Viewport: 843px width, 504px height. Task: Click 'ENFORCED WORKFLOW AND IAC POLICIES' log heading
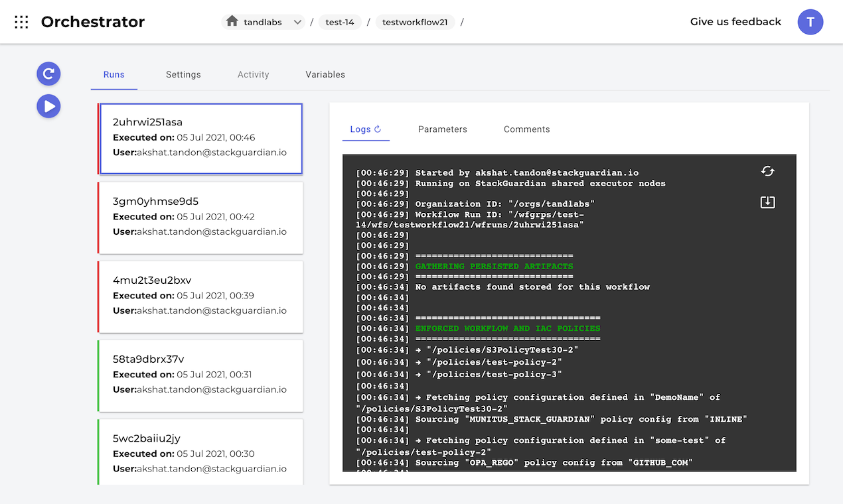[508, 328]
